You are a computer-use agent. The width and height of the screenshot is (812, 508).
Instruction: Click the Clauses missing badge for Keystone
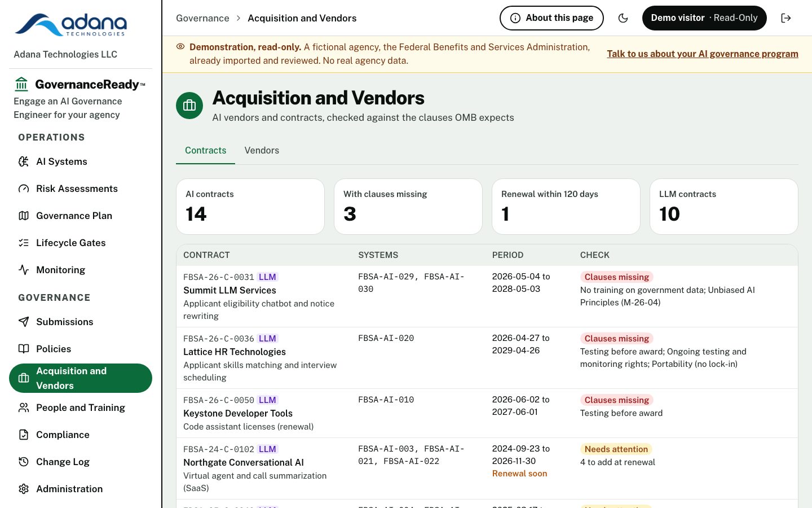point(617,400)
